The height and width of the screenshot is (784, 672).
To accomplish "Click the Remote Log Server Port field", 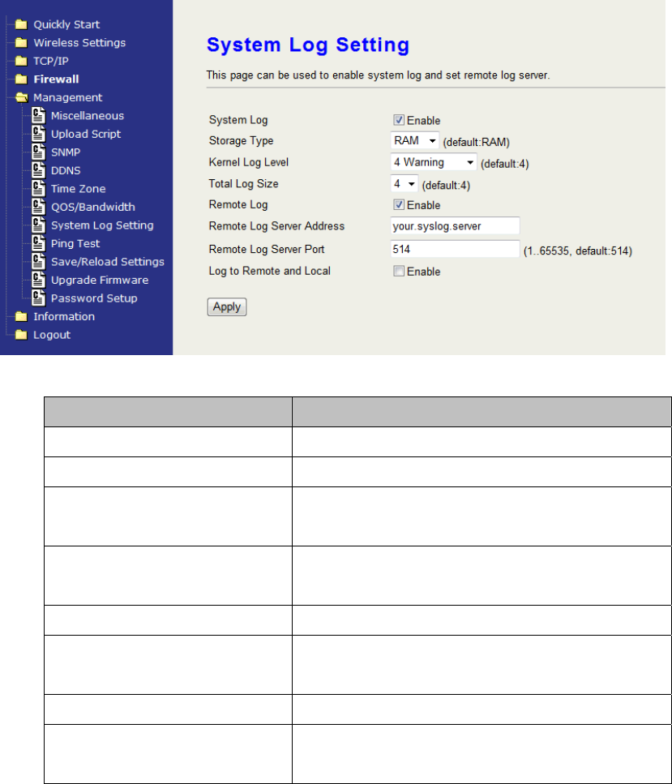I will point(455,249).
